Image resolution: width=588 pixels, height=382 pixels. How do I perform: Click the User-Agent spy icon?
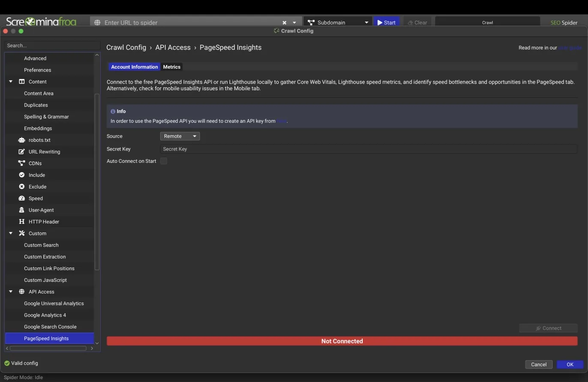pos(21,210)
